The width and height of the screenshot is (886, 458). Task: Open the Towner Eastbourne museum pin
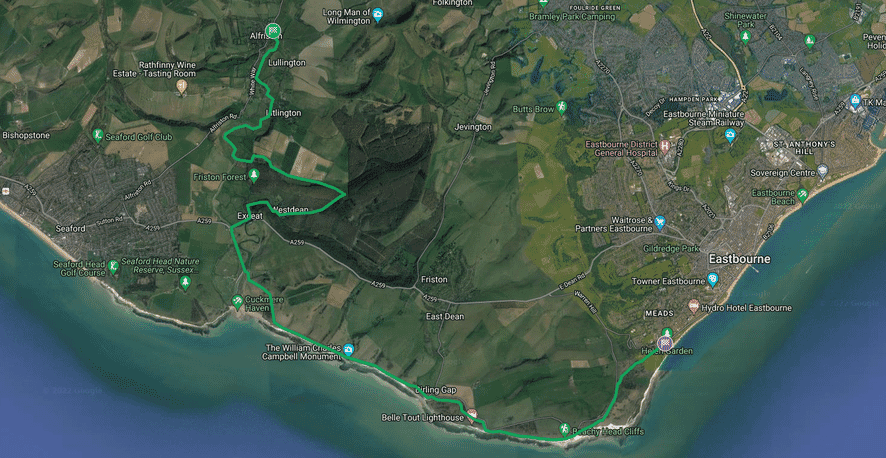point(713,278)
